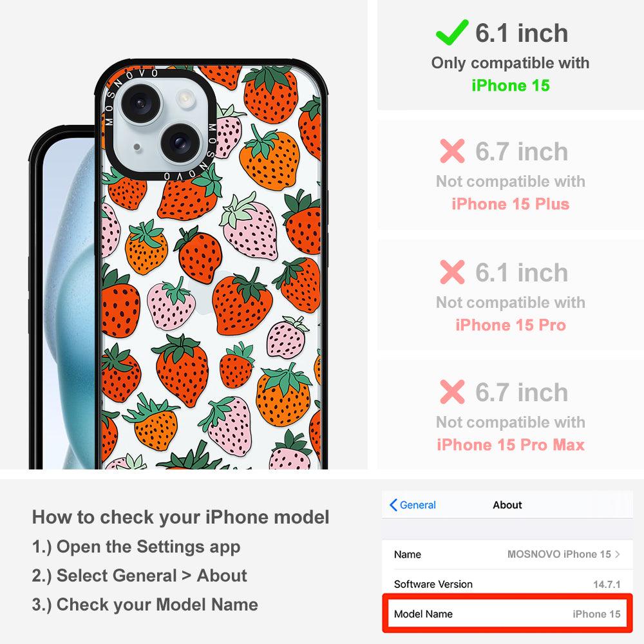Click the Software Version row
644x644 pixels.
coord(507,584)
